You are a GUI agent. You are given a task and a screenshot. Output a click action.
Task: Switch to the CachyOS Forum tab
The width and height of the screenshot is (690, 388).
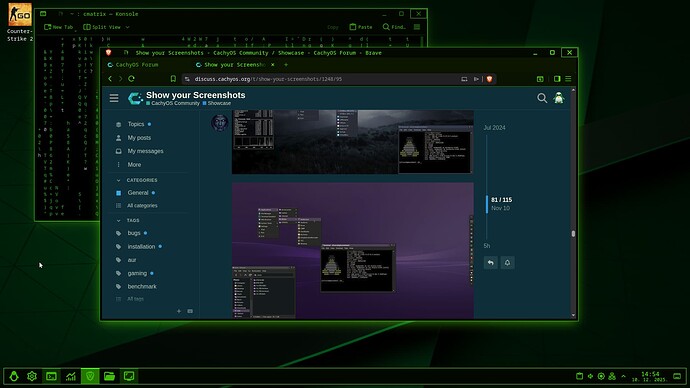[136, 65]
